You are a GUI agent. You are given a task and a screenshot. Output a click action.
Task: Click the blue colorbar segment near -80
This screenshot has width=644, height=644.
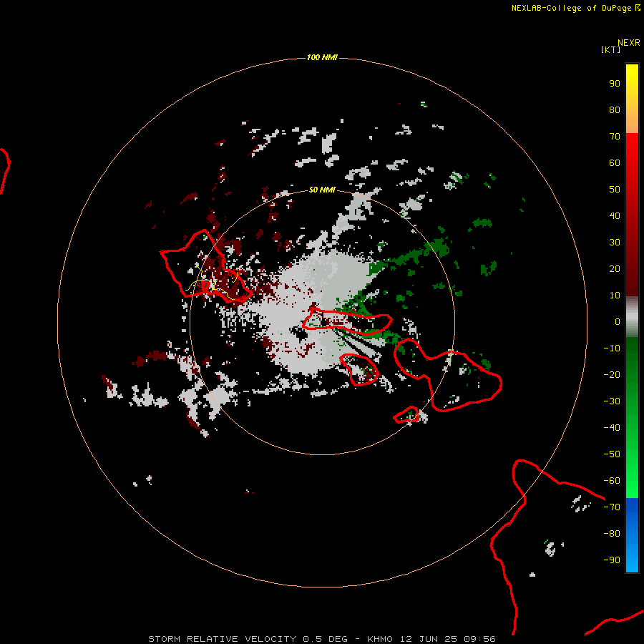632,534
